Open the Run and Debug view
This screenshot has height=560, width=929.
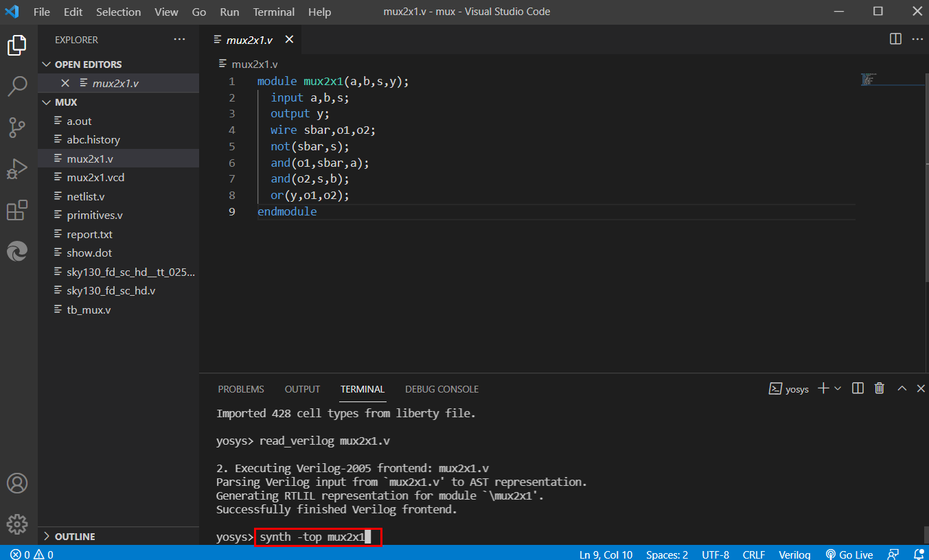tap(17, 169)
